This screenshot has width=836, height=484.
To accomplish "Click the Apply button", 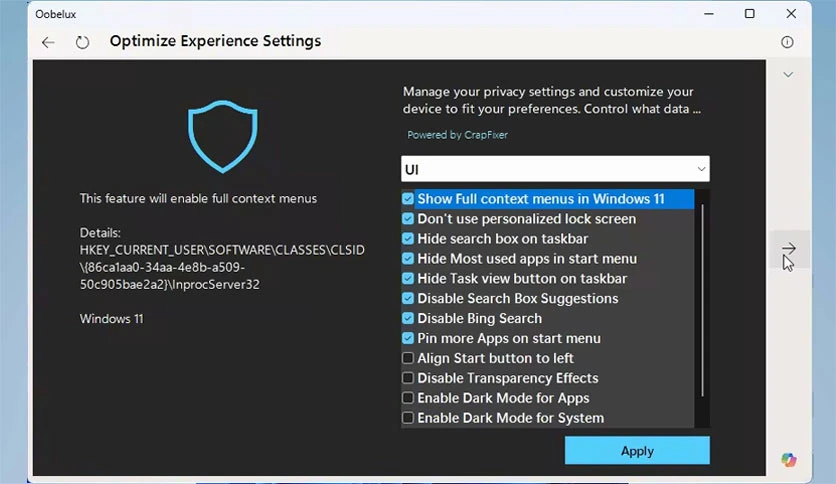I will click(637, 450).
